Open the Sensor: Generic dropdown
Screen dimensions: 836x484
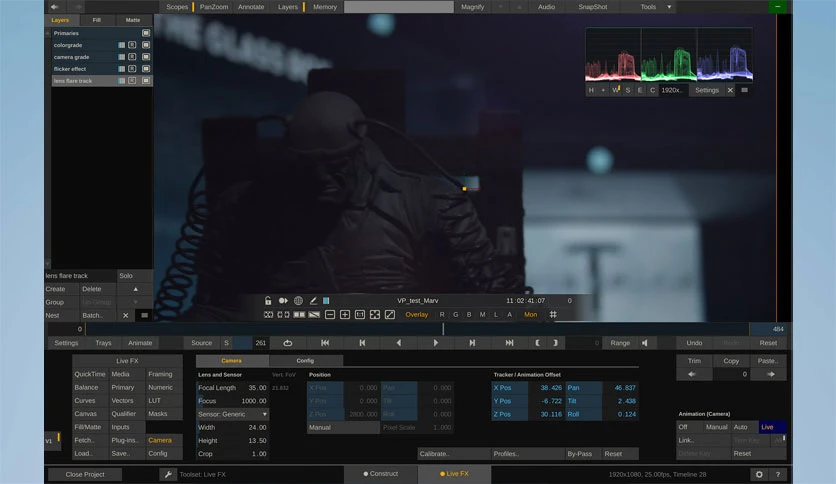click(232, 414)
